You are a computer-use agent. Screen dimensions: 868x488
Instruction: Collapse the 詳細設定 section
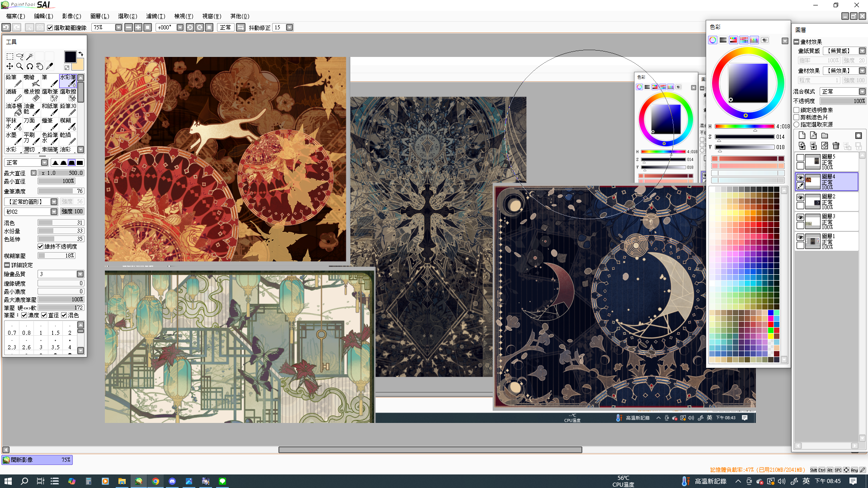coord(7,265)
